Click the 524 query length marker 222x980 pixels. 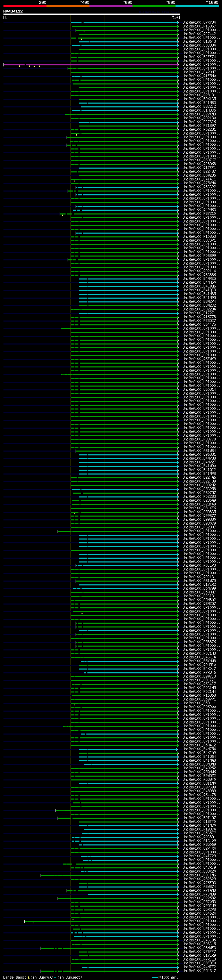pyautogui.click(x=175, y=17)
